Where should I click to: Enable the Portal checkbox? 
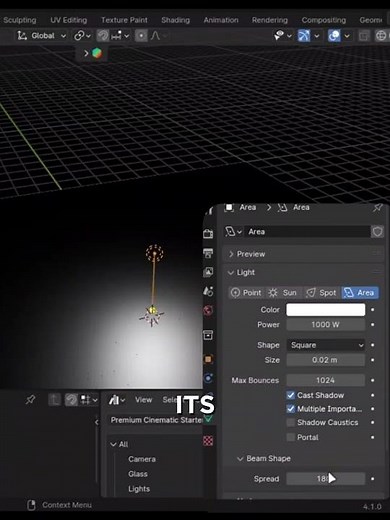291,437
